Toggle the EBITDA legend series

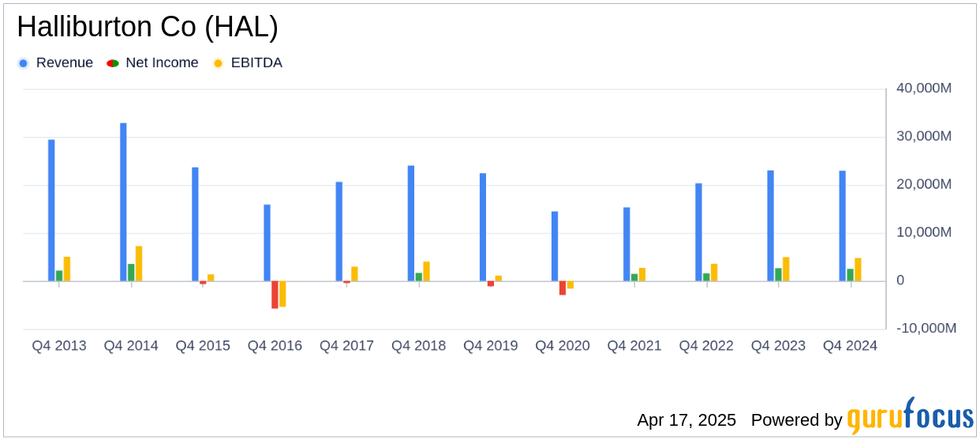tap(248, 62)
